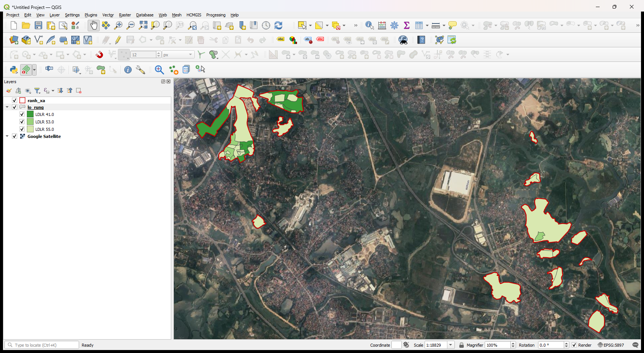Uncheck the LDLR 41.0 class checkbox

coord(22,114)
